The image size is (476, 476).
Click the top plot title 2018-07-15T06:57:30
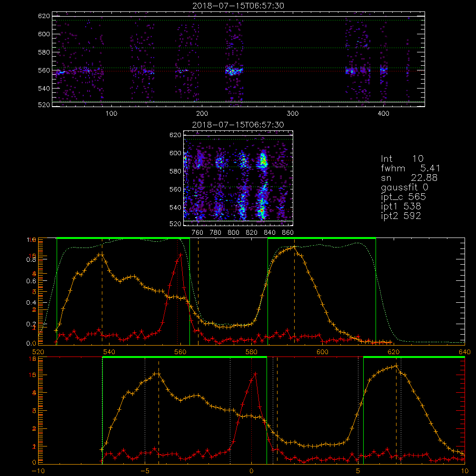click(238, 6)
